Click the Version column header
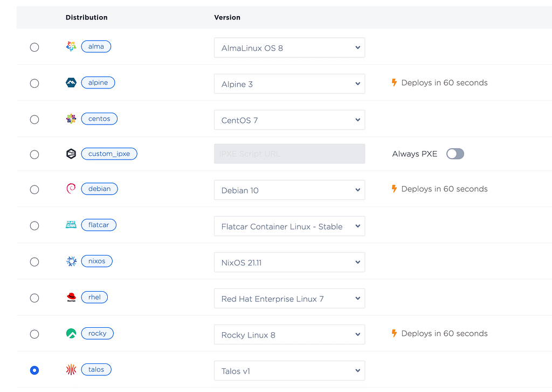The width and height of the screenshot is (552, 392). coord(227,17)
